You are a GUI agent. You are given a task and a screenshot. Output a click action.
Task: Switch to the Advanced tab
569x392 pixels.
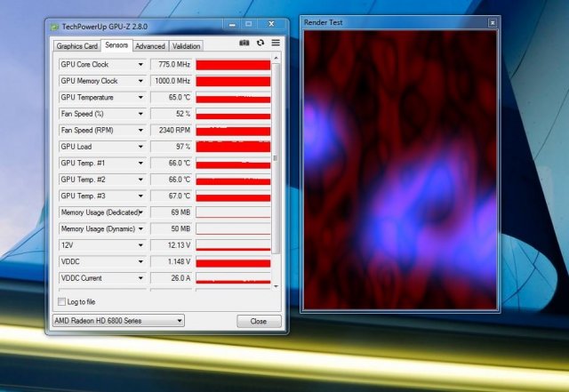150,46
